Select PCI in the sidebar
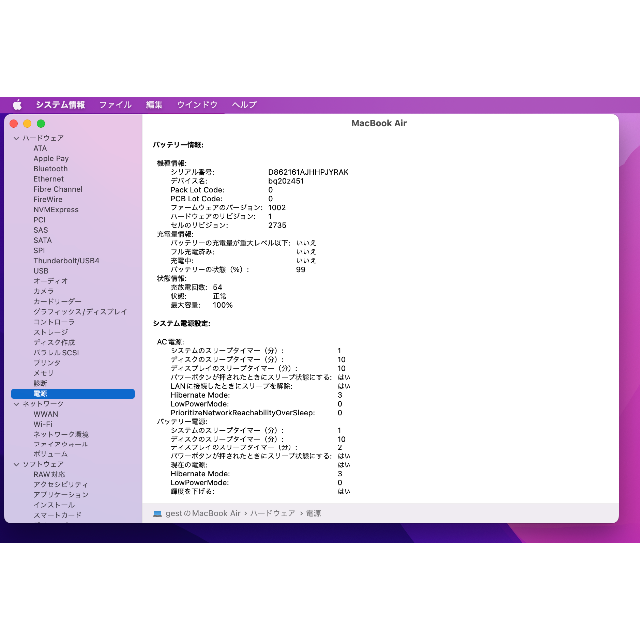This screenshot has width=640, height=640. pyautogui.click(x=40, y=220)
